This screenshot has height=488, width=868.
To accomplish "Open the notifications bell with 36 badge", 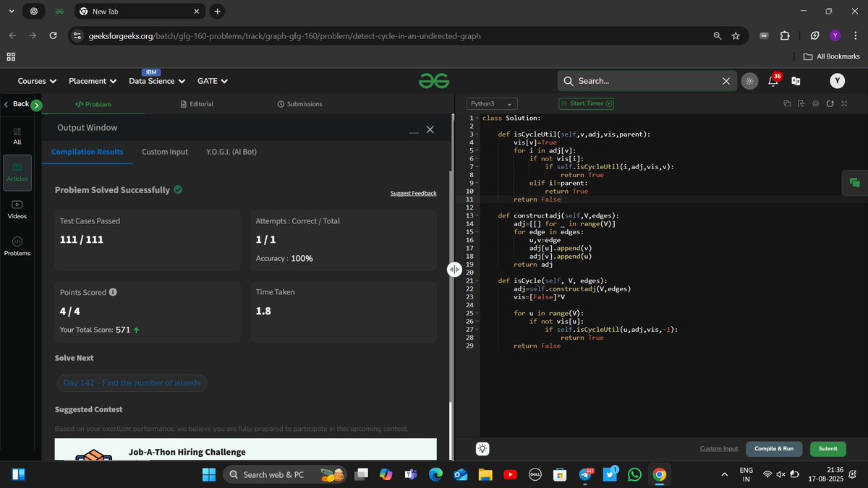I will coord(773,81).
